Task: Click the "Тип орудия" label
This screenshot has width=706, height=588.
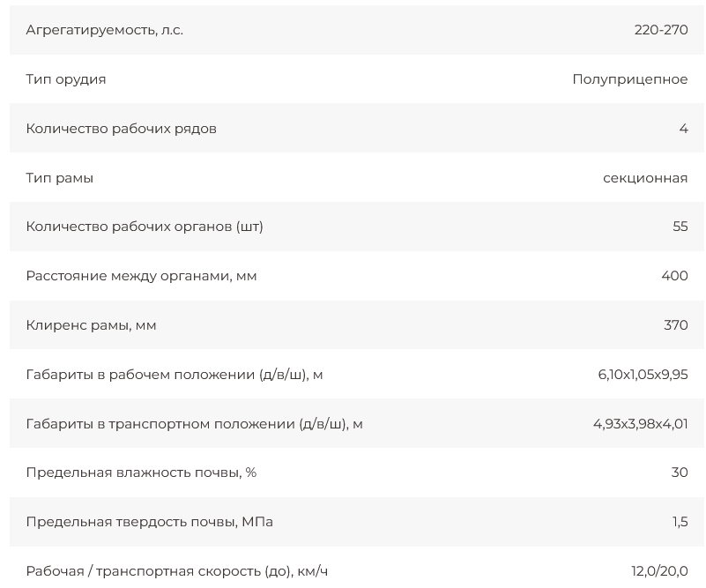Action: (x=66, y=79)
